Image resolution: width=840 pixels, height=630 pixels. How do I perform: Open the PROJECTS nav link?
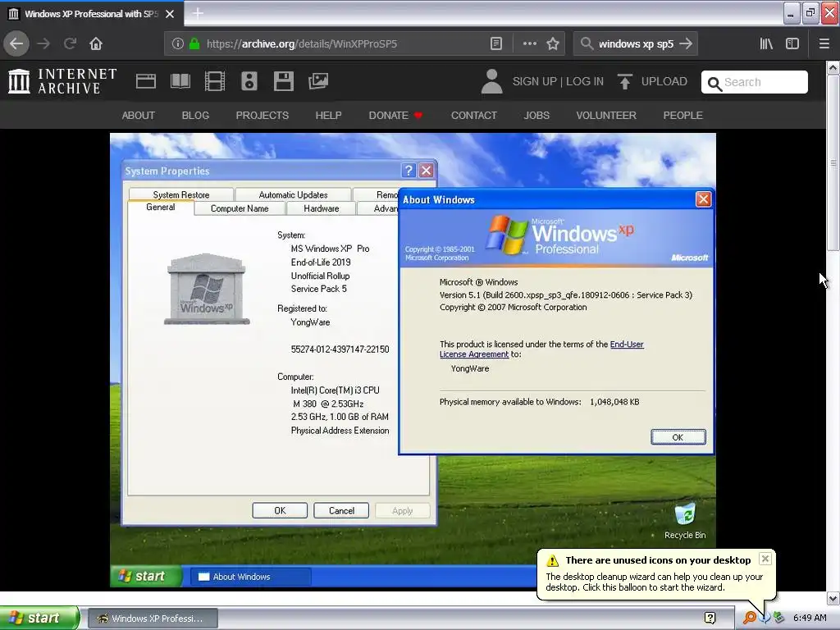coord(262,115)
